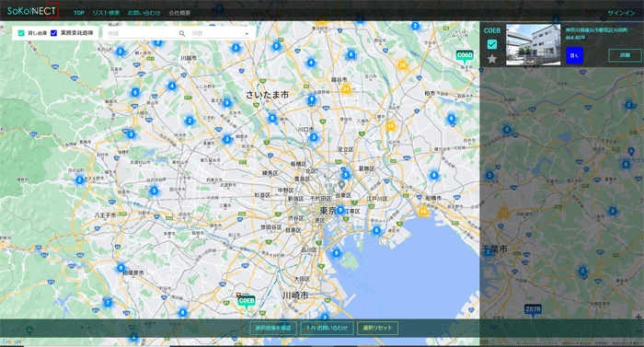
Task: Uncheck the C0EB listing selection checkbox
Action: tap(492, 44)
